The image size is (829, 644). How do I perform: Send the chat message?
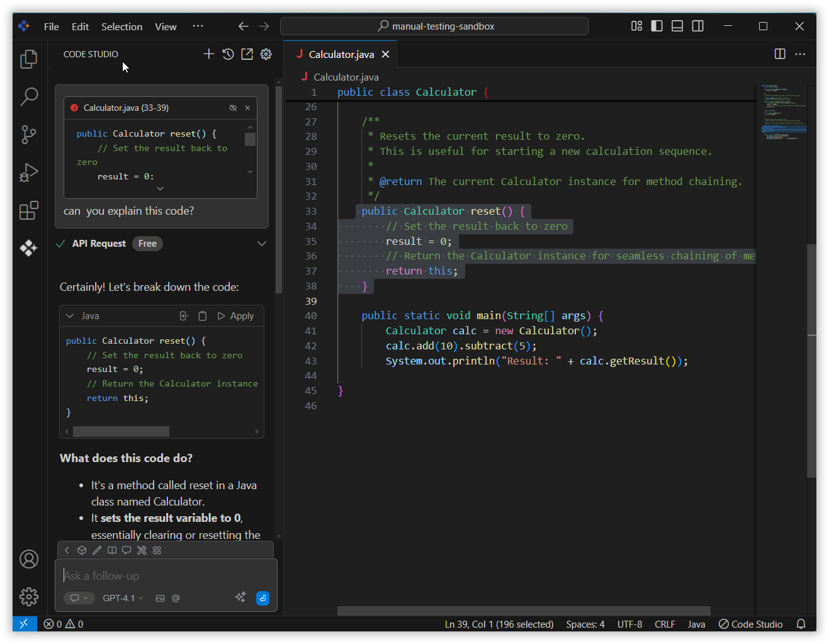(x=262, y=598)
